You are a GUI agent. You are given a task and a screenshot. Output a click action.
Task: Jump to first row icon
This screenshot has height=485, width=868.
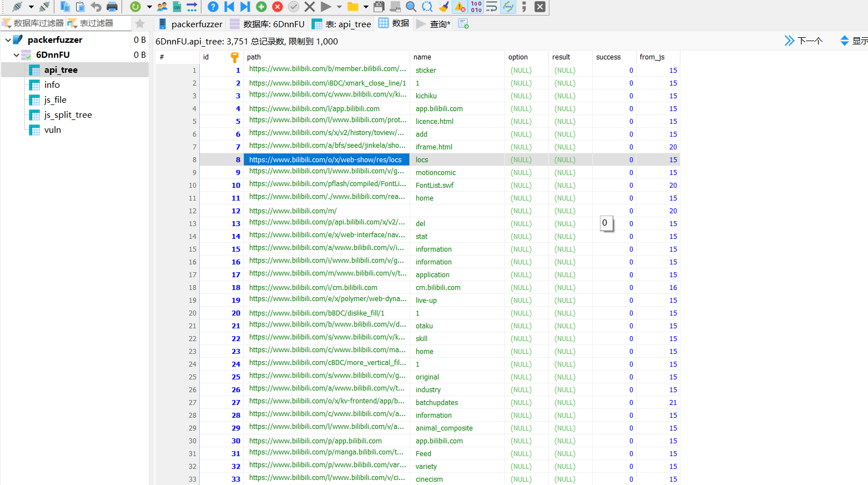(x=229, y=7)
